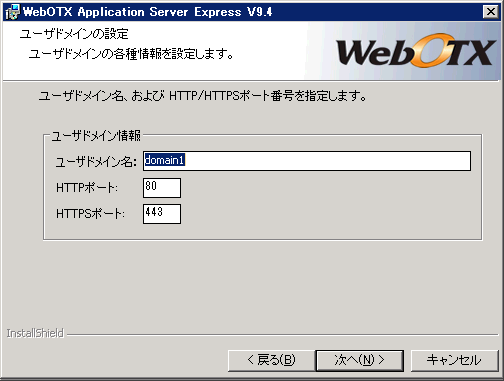Image resolution: width=504 pixels, height=381 pixels.
Task: Click the installer icon in the title bar
Action: click(12, 12)
